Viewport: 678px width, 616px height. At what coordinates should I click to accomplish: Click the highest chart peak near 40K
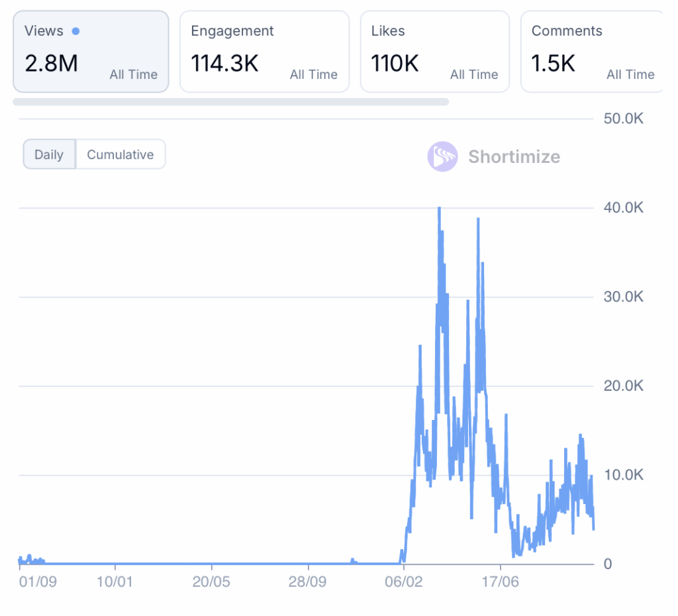[439, 209]
